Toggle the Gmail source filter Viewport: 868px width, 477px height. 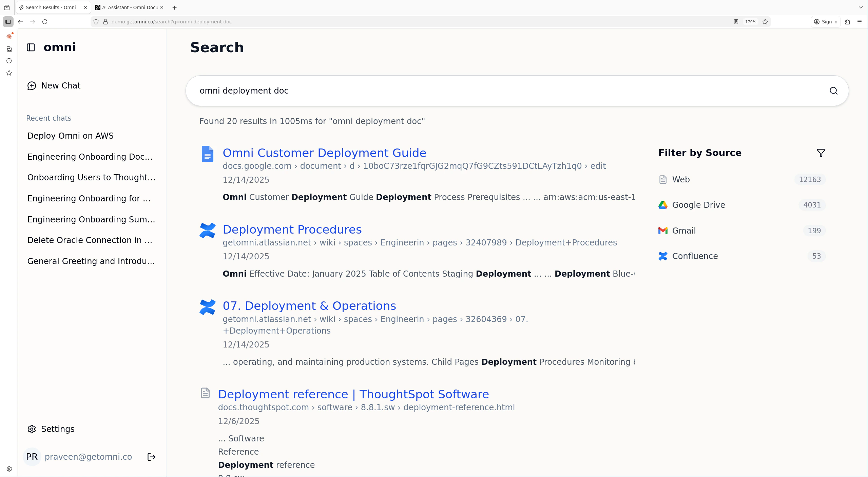683,230
